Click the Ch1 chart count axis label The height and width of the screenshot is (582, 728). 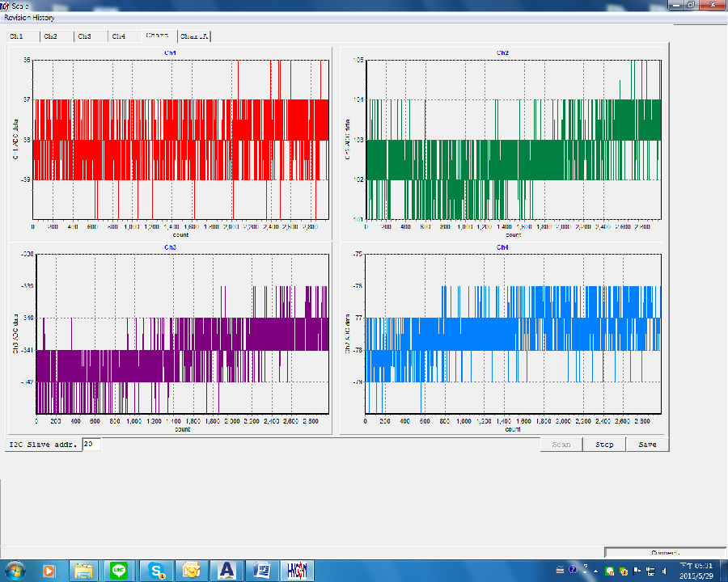coord(180,235)
